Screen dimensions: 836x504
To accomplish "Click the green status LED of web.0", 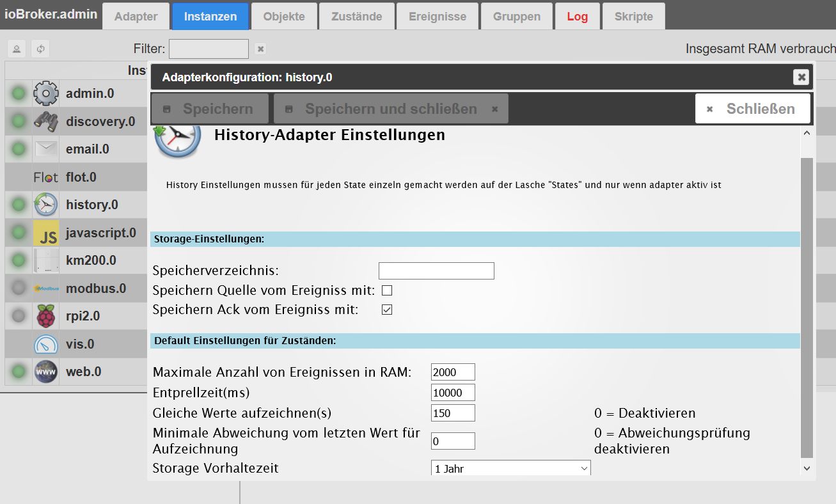I will pos(19,372).
